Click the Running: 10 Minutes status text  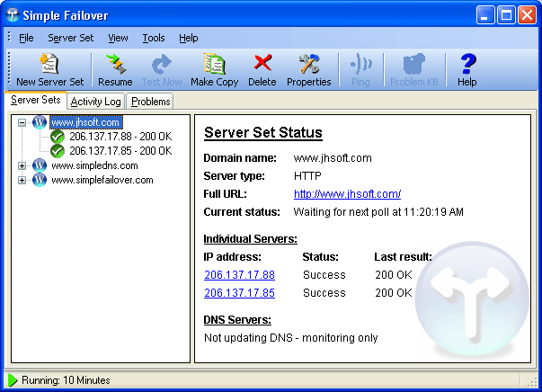point(66,380)
